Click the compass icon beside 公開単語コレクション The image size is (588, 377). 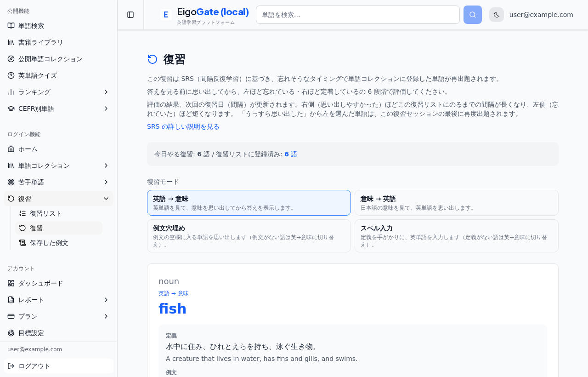click(11, 59)
